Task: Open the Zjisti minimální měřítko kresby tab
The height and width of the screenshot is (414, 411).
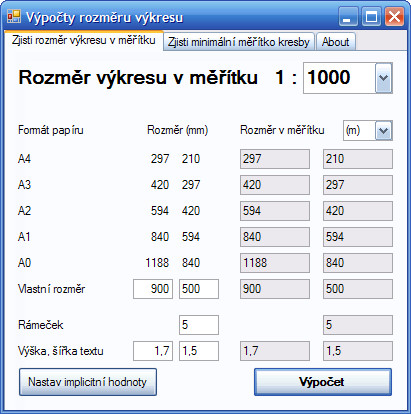Action: point(239,42)
